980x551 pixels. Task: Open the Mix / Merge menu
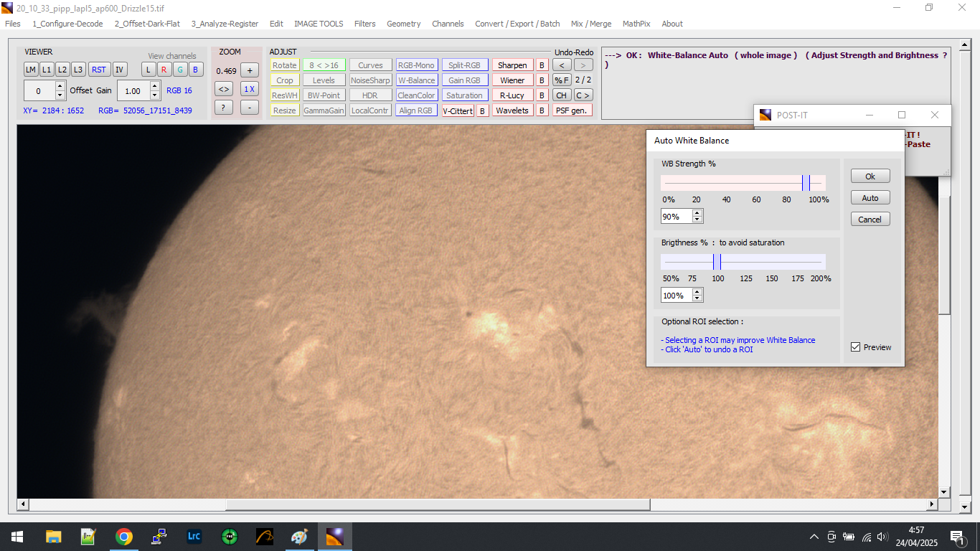tap(591, 24)
